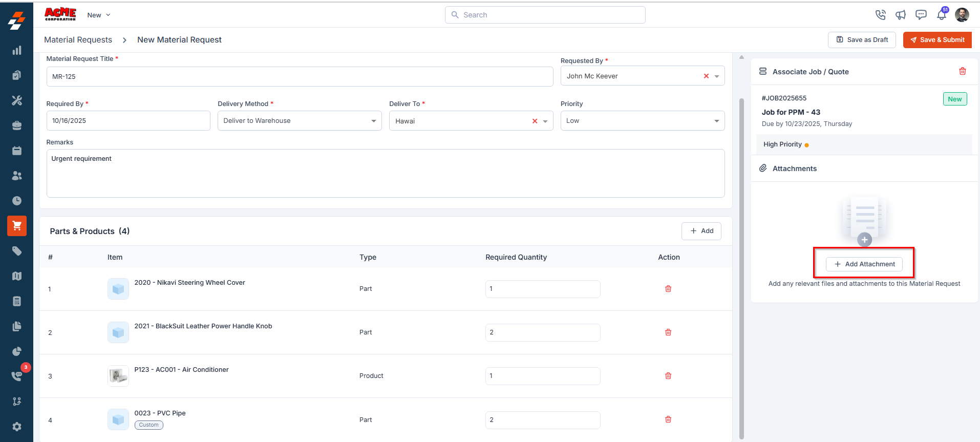Click the Remarks text area

386,173
